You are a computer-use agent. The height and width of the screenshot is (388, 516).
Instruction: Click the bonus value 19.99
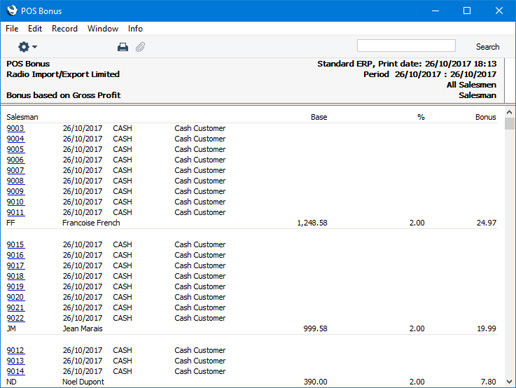(486, 329)
